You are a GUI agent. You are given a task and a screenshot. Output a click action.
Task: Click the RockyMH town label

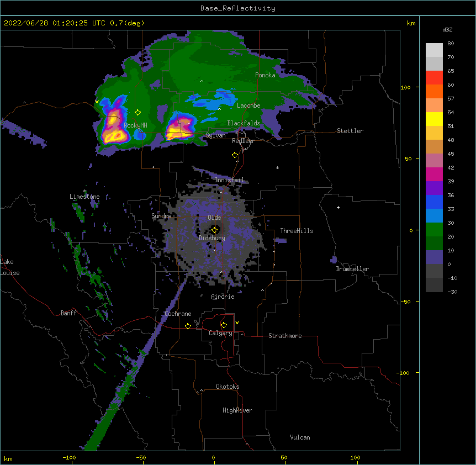[x=135, y=125]
